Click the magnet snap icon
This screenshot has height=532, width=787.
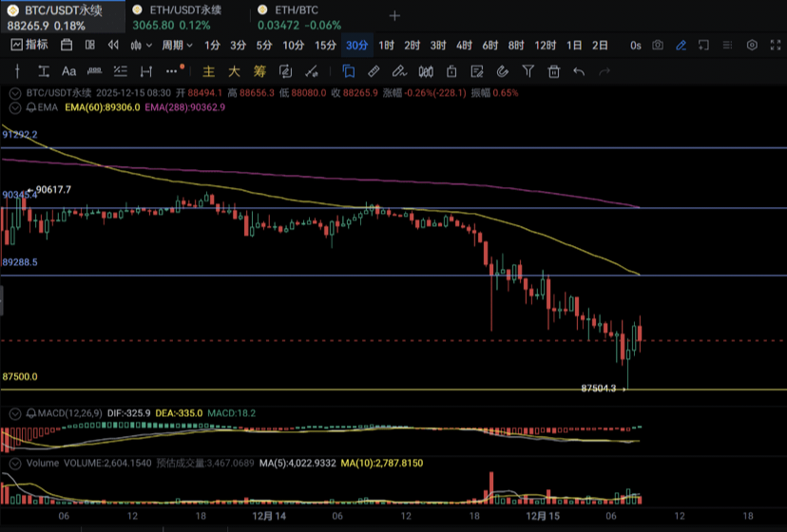(x=503, y=71)
